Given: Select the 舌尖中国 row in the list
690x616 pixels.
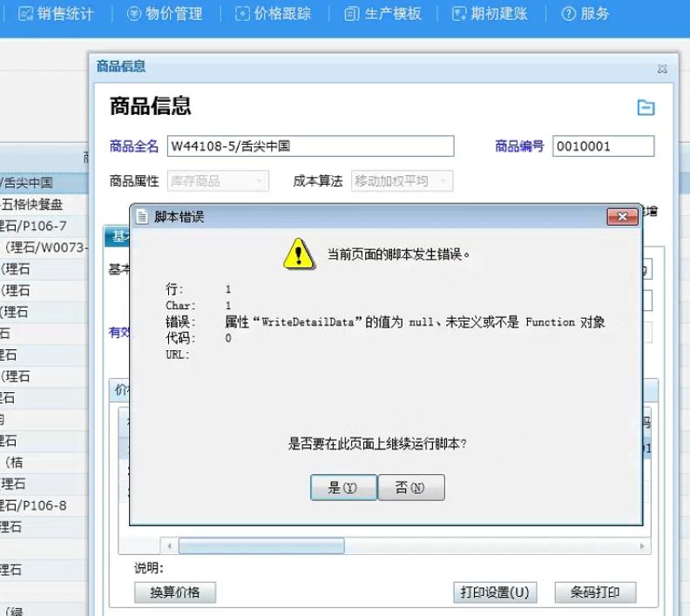Looking at the screenshot, I should [44, 183].
